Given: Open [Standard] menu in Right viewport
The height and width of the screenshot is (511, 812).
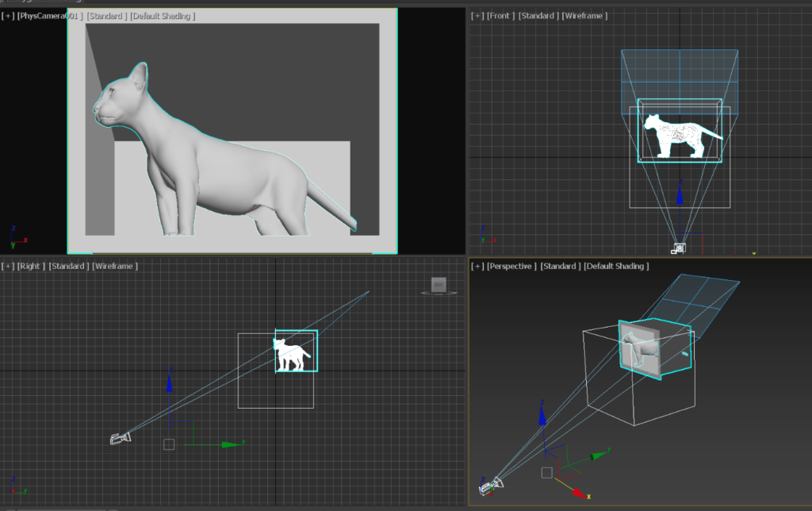Looking at the screenshot, I should pos(69,266).
